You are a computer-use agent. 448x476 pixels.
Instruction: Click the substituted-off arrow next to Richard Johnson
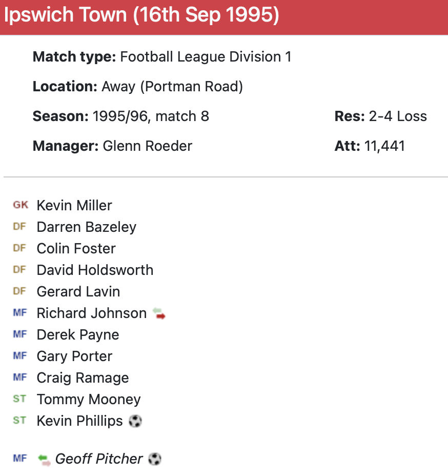(159, 313)
